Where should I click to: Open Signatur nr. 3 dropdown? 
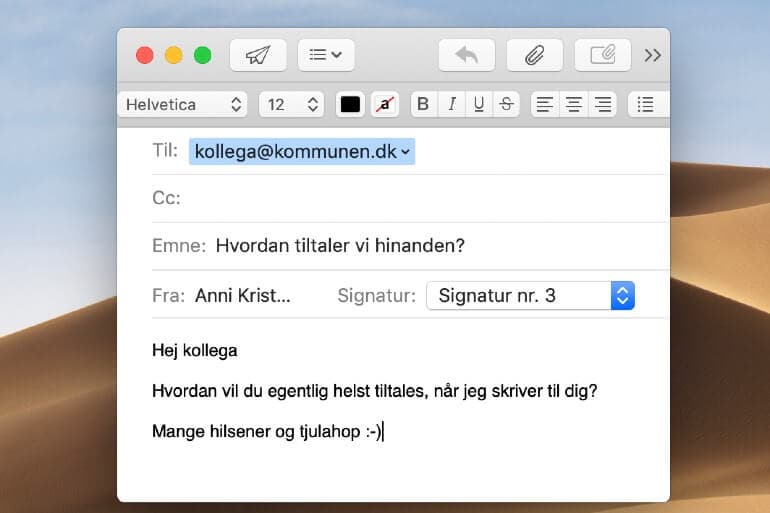click(530, 296)
